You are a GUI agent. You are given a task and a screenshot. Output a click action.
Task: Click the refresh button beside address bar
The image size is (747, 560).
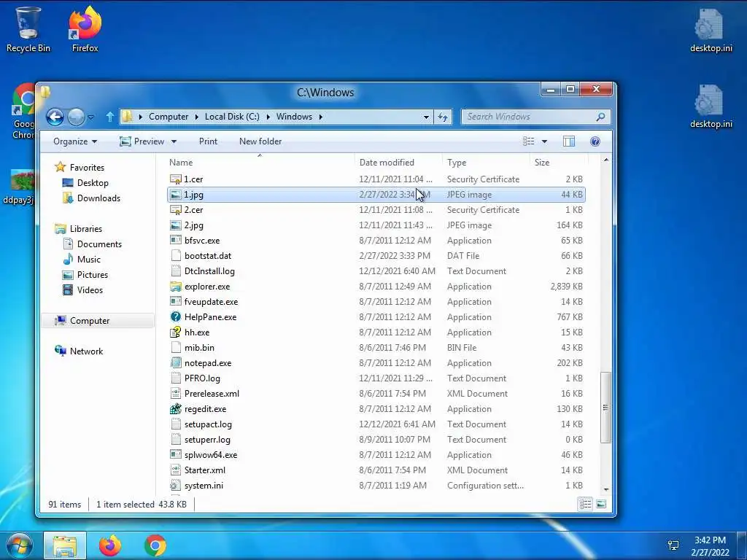[x=443, y=117]
